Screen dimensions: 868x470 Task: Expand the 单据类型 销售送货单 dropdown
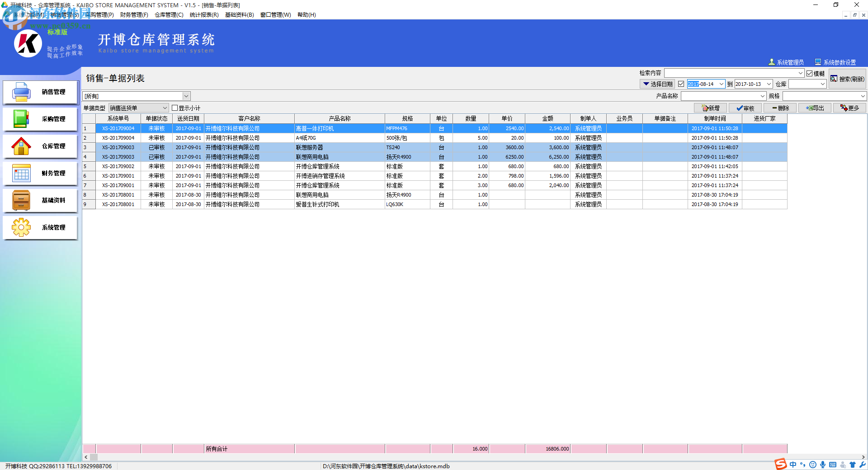click(x=165, y=108)
